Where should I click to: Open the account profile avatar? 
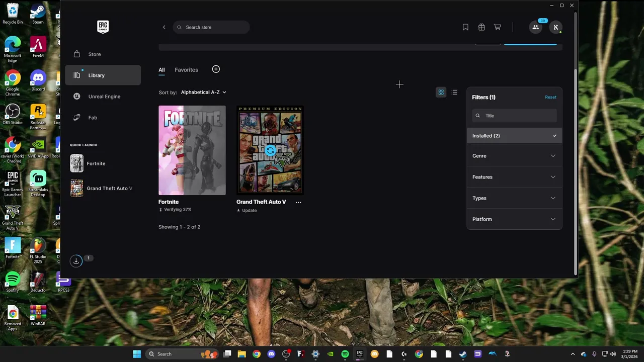pos(555,27)
